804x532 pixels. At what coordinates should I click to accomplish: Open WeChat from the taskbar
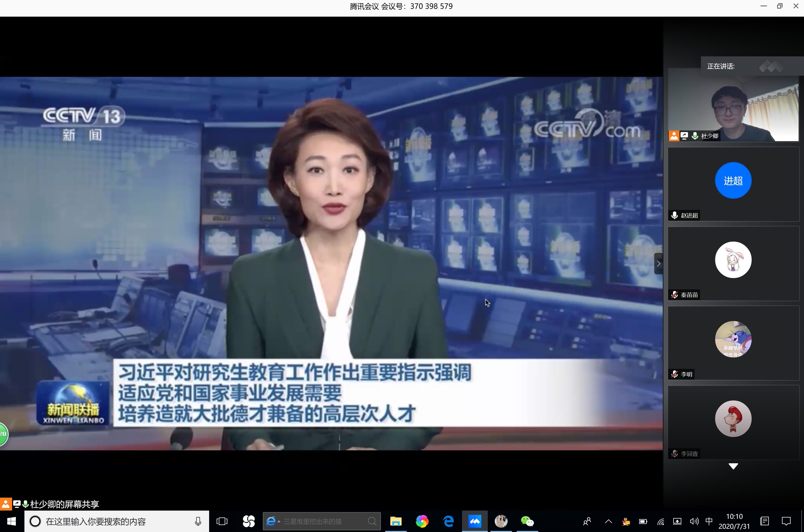tap(527, 521)
